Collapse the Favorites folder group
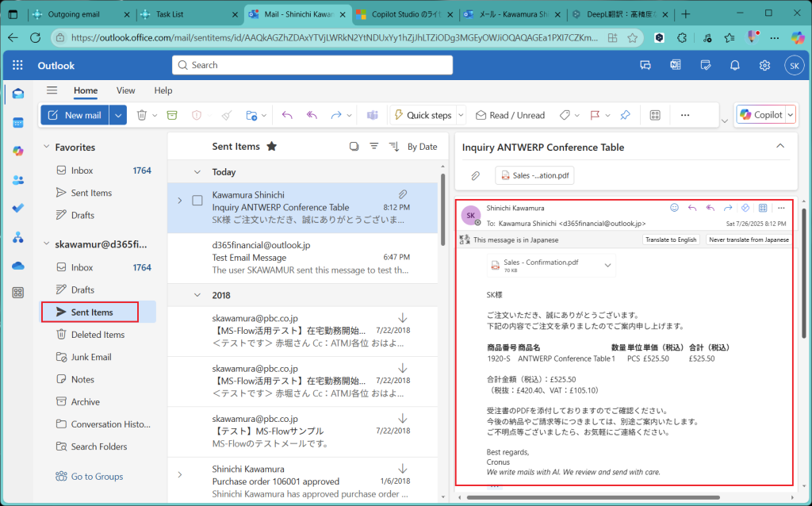The image size is (812, 506). (x=47, y=147)
